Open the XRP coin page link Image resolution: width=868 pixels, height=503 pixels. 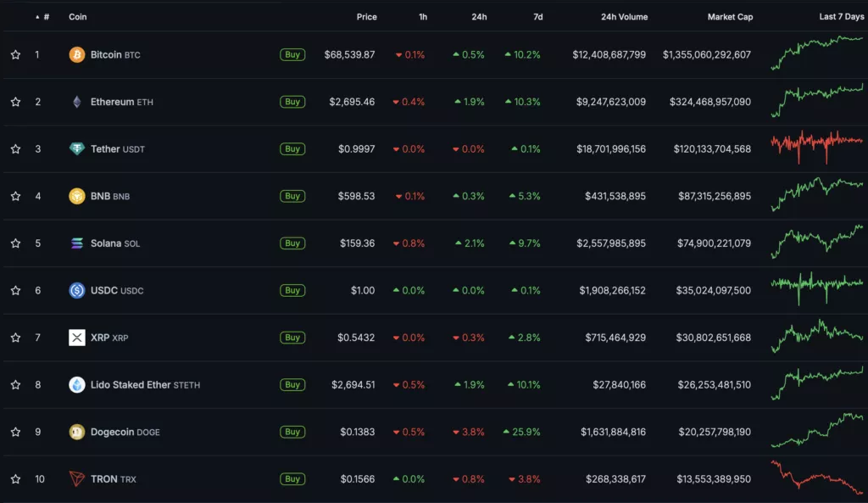point(109,338)
